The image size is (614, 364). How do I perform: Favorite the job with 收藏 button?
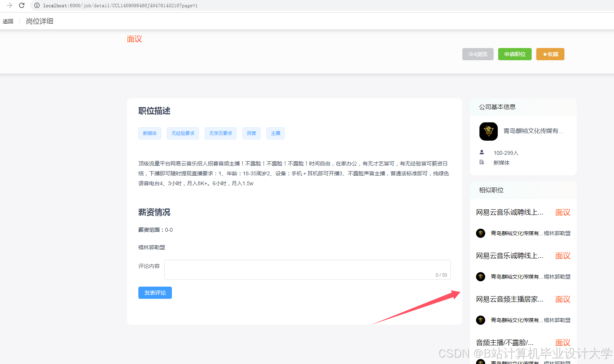point(550,54)
